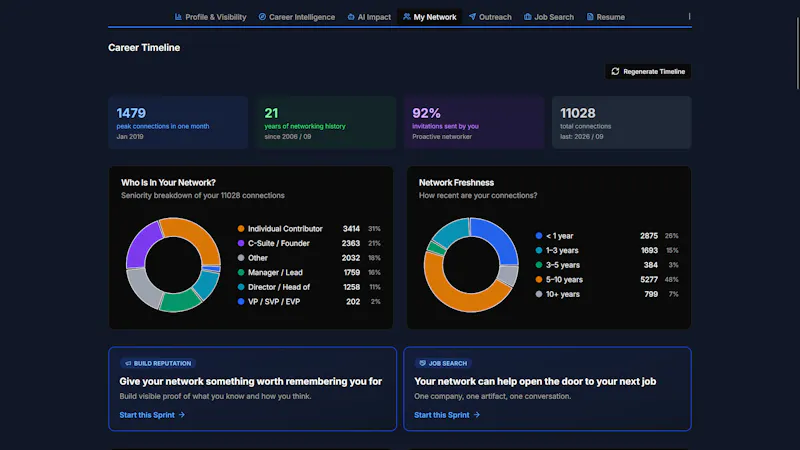Click the 21 years of networking history card
This screenshot has width=800, height=450.
(326, 122)
